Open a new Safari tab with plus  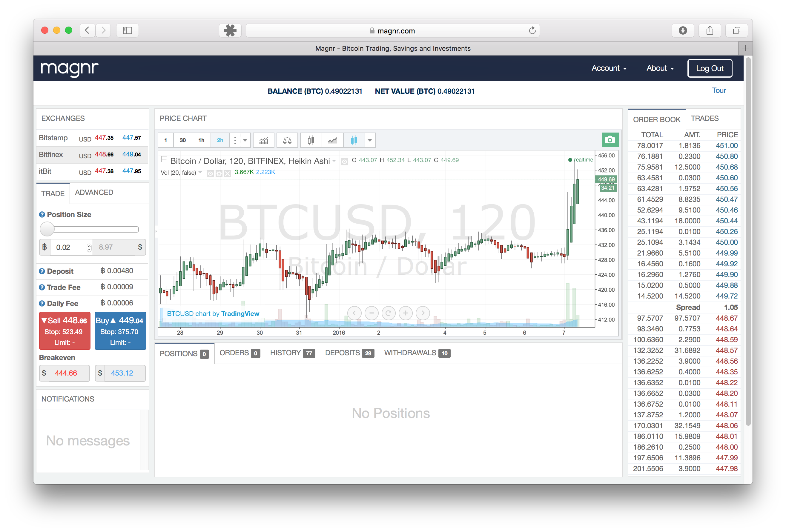[745, 48]
